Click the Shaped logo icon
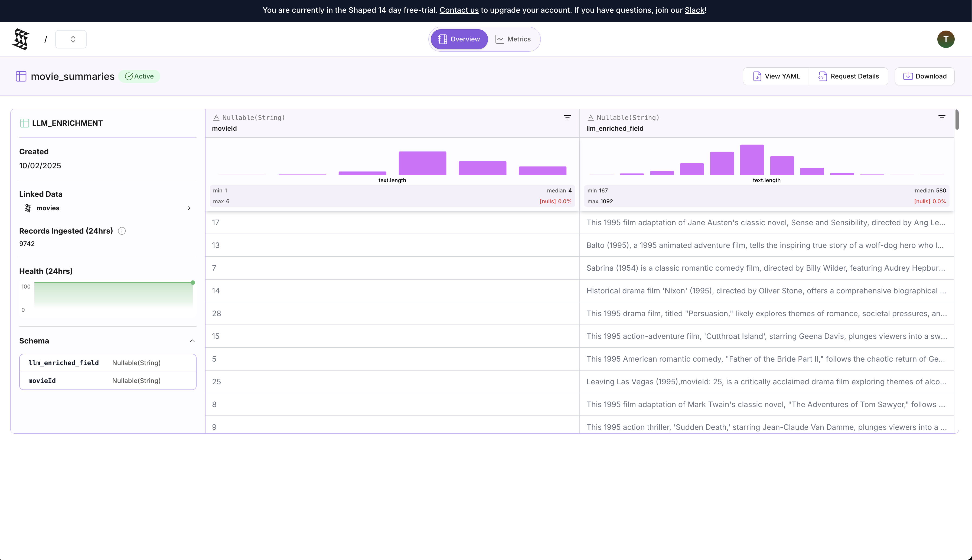The image size is (972, 560). click(21, 39)
